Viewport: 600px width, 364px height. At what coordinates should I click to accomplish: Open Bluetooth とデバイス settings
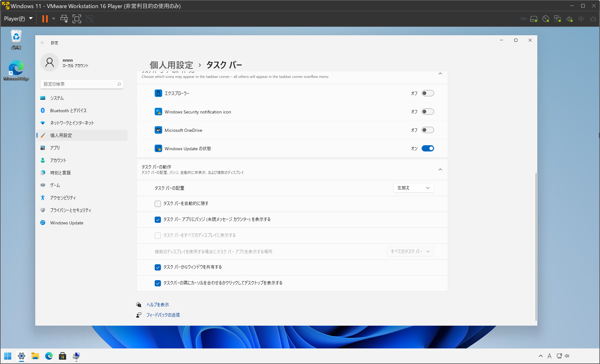click(x=82, y=110)
